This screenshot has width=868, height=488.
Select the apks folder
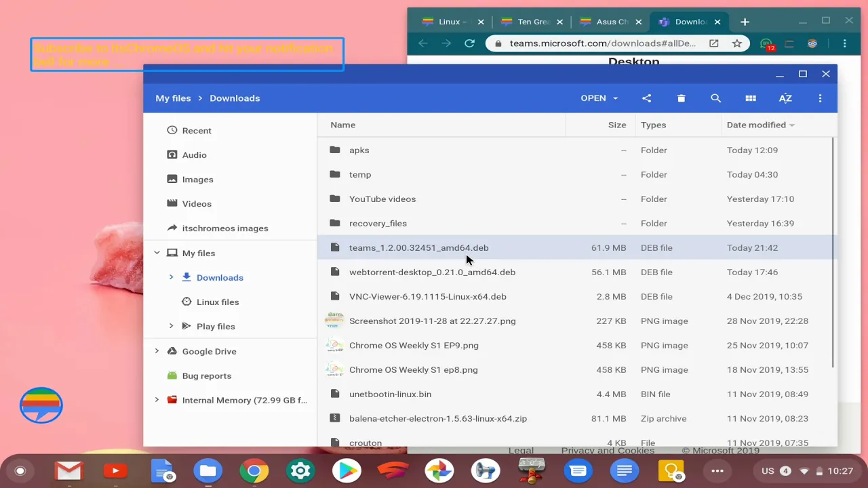[x=574, y=150]
